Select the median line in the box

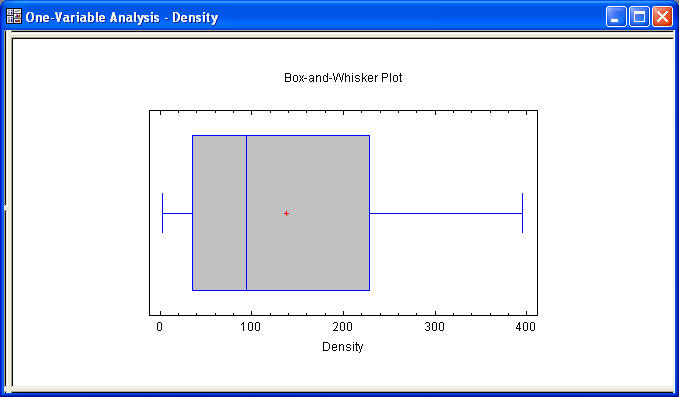click(x=246, y=213)
